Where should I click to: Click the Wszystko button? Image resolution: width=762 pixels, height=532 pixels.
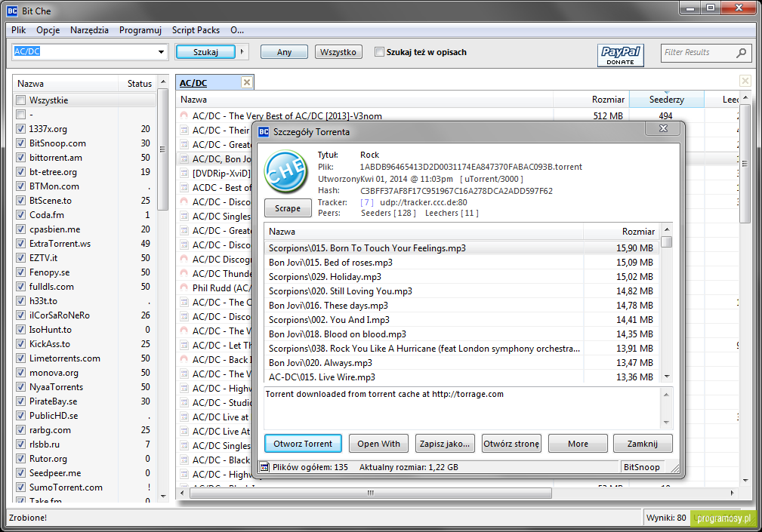(338, 52)
